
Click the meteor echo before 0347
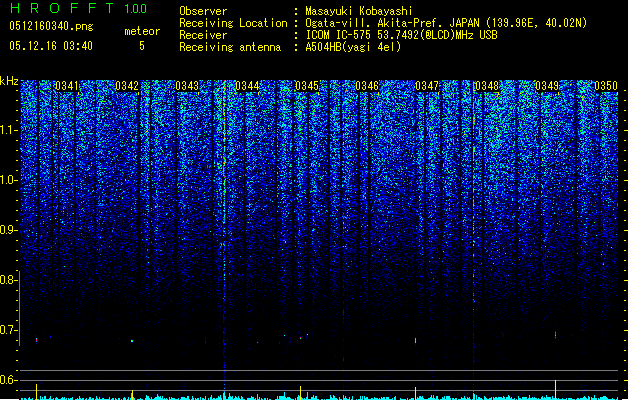tap(416, 340)
